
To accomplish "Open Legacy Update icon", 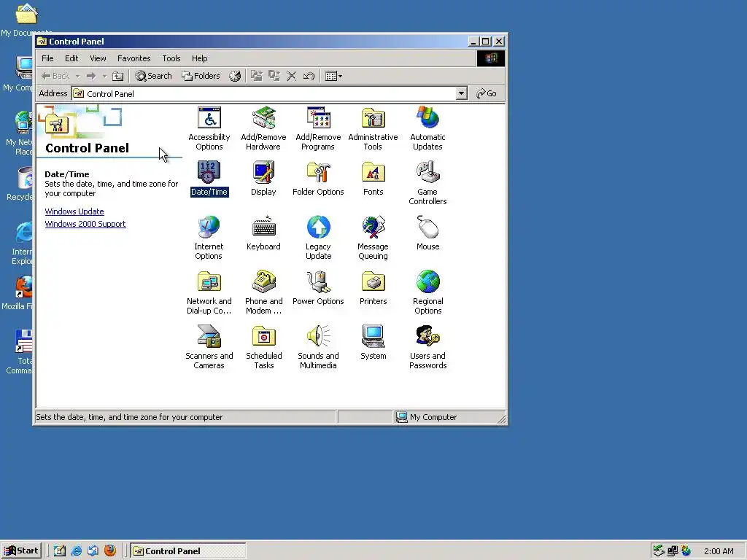I will [318, 238].
